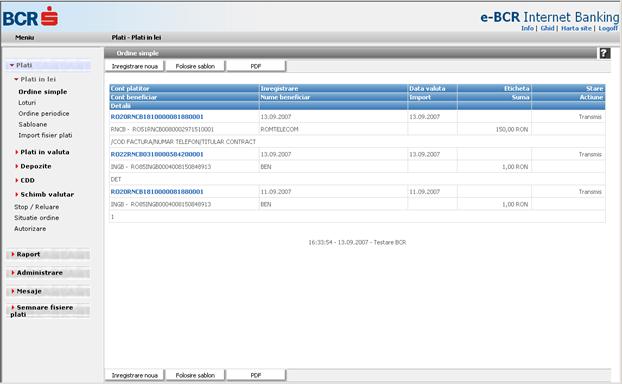Collapse the Plati menu section

[21, 65]
